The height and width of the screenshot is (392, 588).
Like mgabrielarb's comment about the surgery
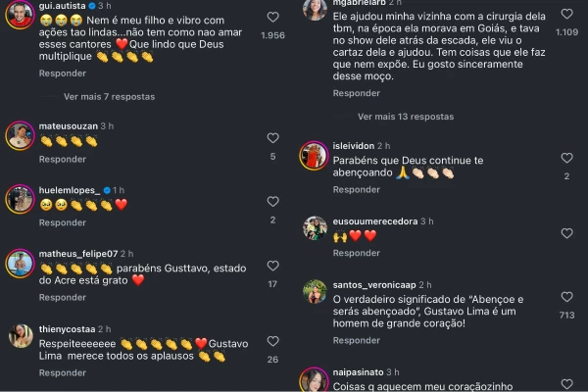click(x=566, y=14)
